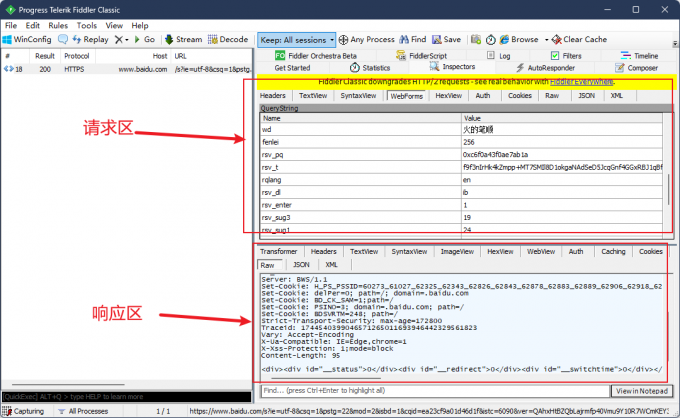Sort sessions by Result column header
This screenshot has height=418, width=680.
[45, 56]
